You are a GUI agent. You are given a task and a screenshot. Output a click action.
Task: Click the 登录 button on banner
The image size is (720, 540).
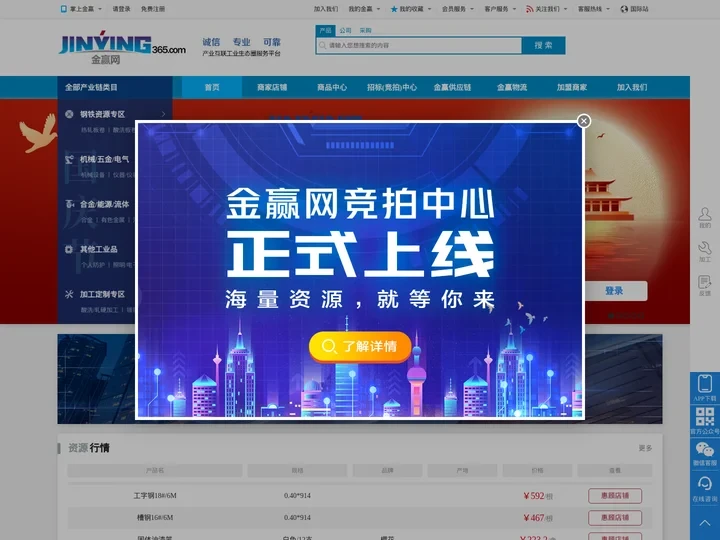(x=614, y=291)
